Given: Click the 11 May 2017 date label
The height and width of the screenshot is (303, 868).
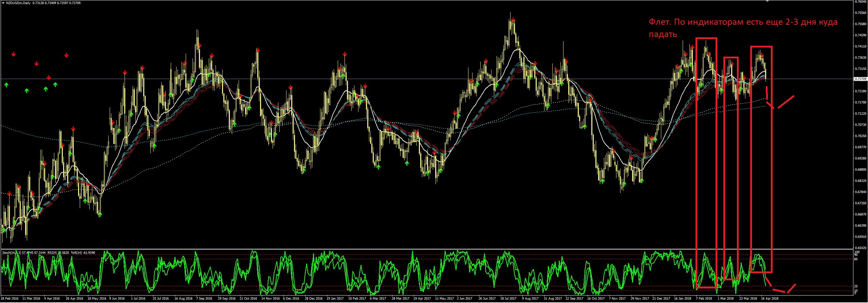Looking at the screenshot, I should [444, 299].
